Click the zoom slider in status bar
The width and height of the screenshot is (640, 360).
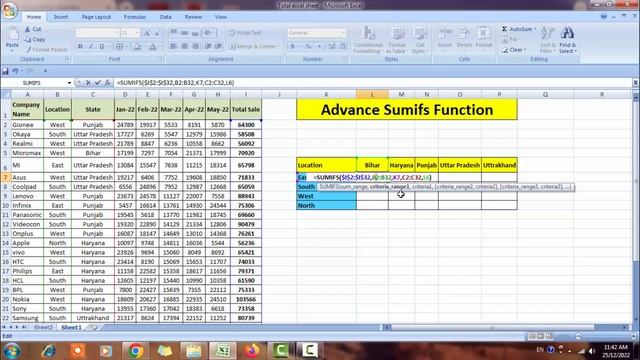[x=606, y=336]
